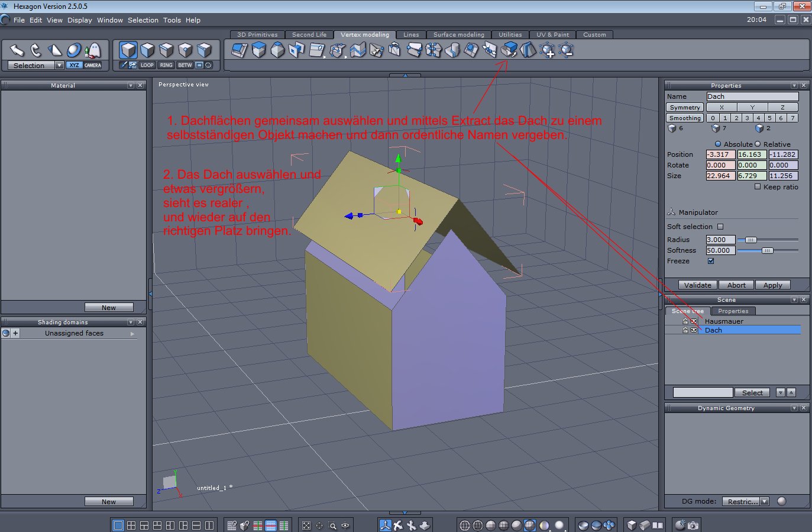Open the File menu

[19, 20]
